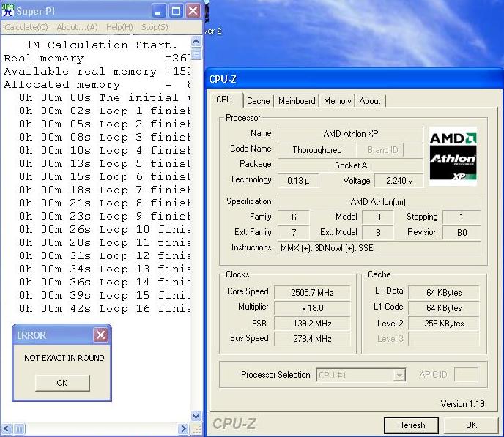Click the APIC ID field in CPU-Z
Screen dimensions: 504x437
coord(466,375)
